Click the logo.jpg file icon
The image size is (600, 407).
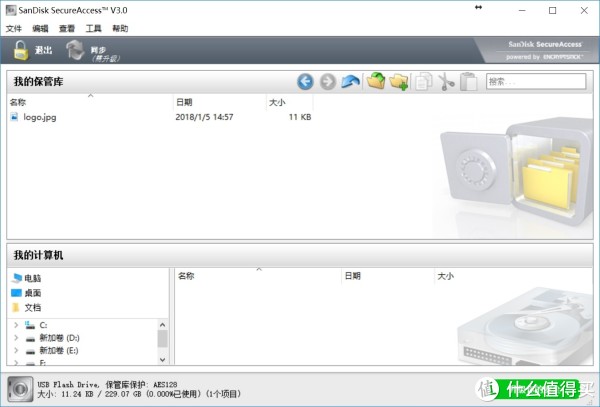coord(14,117)
